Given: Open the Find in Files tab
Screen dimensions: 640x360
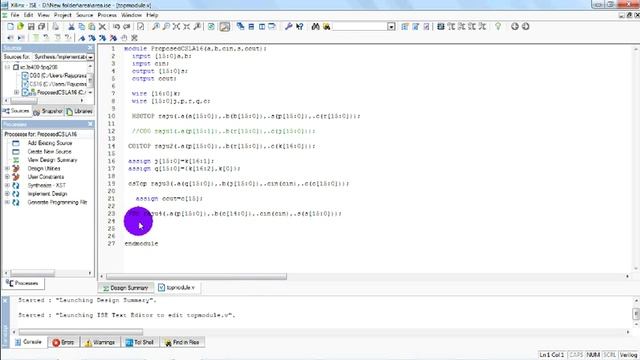Looking at the screenshot, I should pos(182,342).
